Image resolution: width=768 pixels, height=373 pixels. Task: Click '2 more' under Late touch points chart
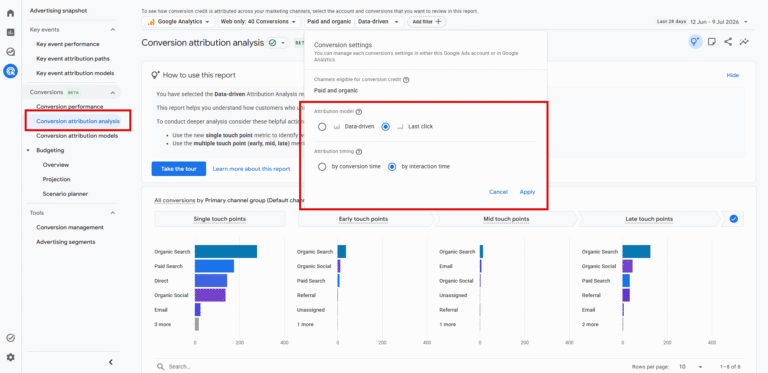click(590, 325)
